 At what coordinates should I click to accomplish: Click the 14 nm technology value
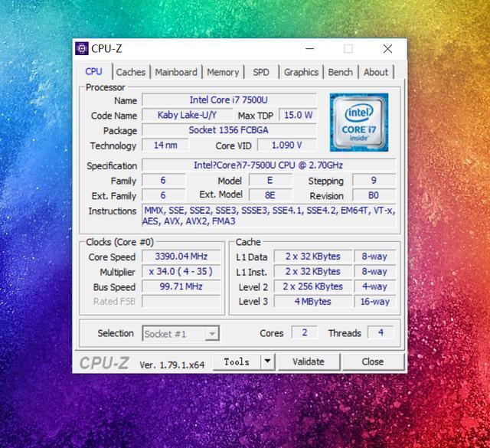tap(165, 145)
